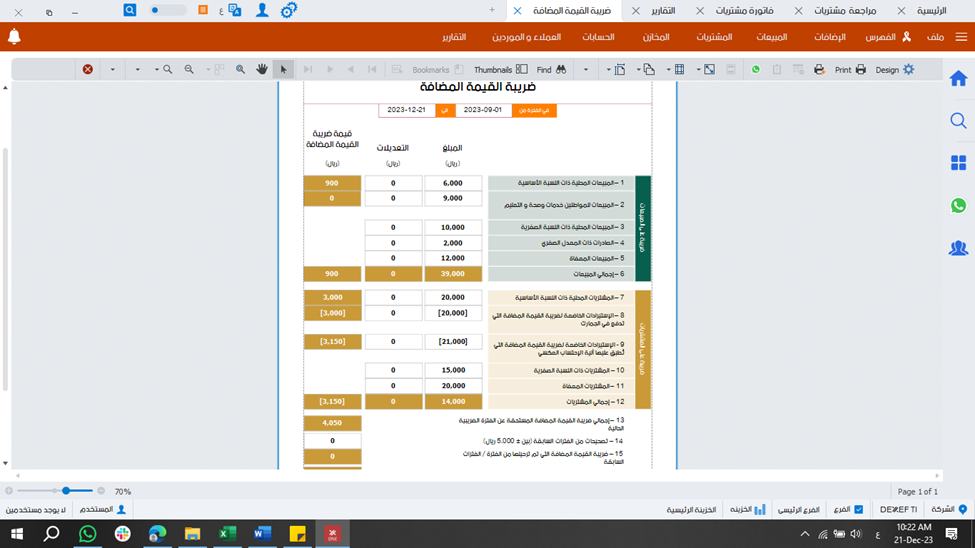Toggle the hamburger menu icon
The height and width of the screenshot is (548, 975).
tap(961, 37)
